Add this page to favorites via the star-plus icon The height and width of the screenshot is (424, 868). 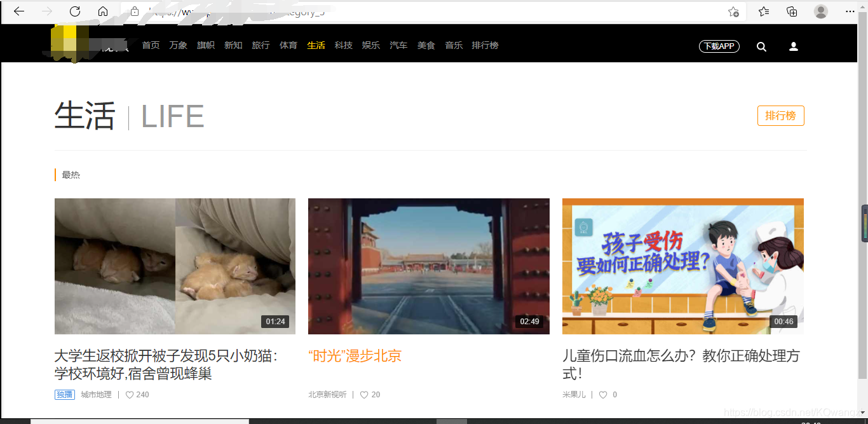tap(733, 11)
